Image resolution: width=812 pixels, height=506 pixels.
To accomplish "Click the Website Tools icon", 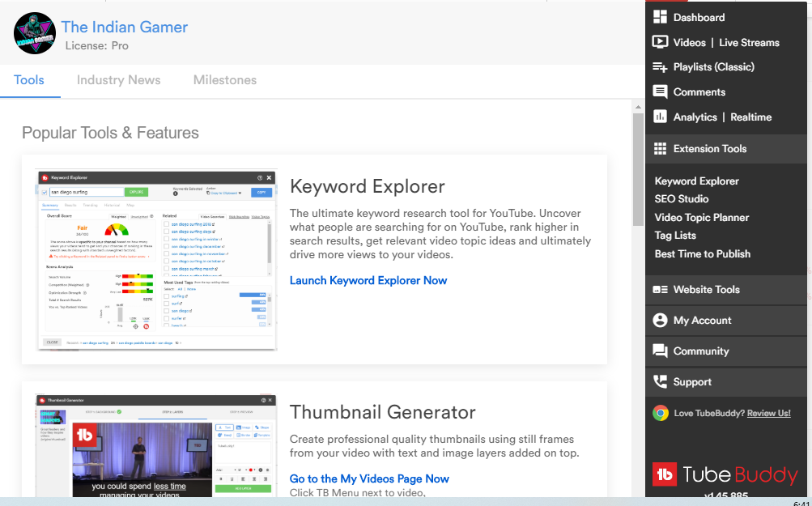I will pyautogui.click(x=660, y=290).
